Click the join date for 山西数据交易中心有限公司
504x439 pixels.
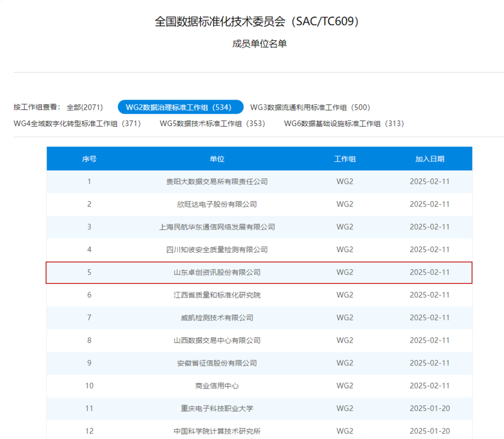coord(430,340)
